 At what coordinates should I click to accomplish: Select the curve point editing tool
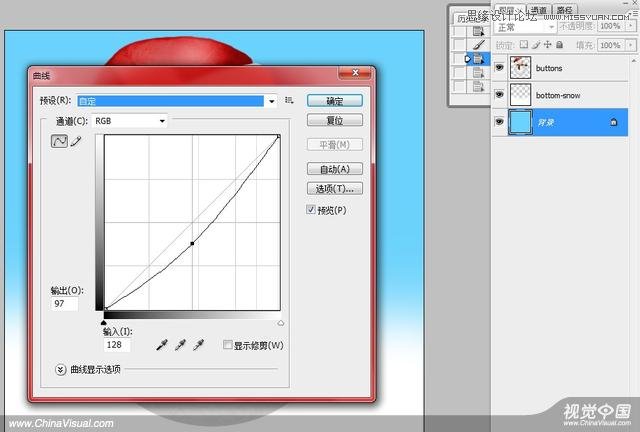coord(59,141)
